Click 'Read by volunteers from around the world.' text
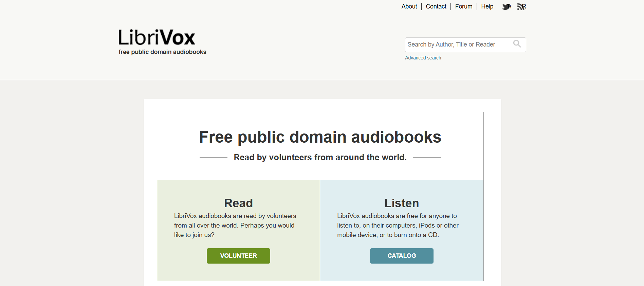The image size is (644, 286). coord(320,158)
